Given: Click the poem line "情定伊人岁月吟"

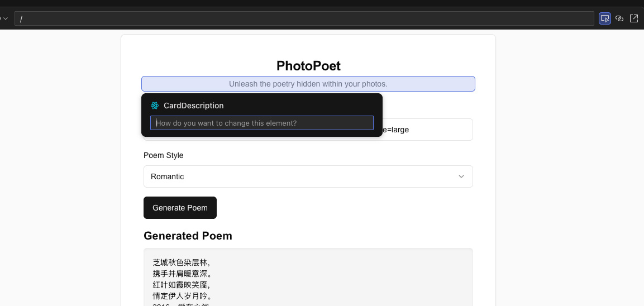Looking at the screenshot, I should [182, 296].
